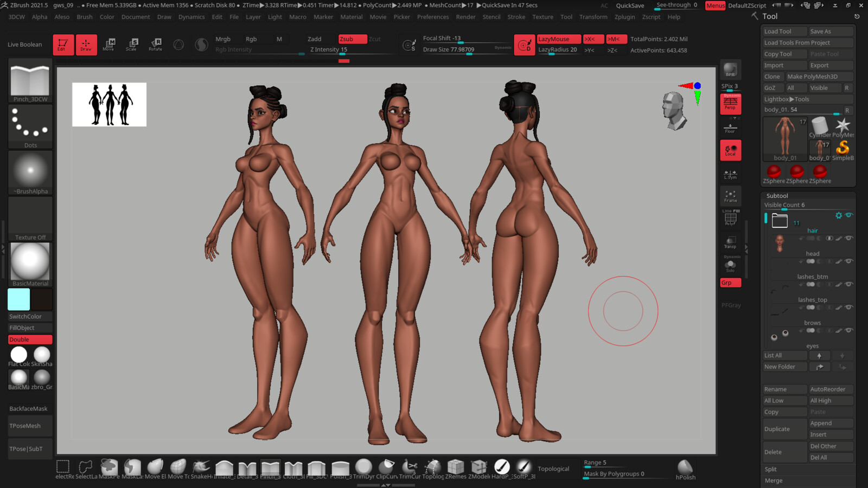Toggle Transp transparency mode

(x=730, y=242)
